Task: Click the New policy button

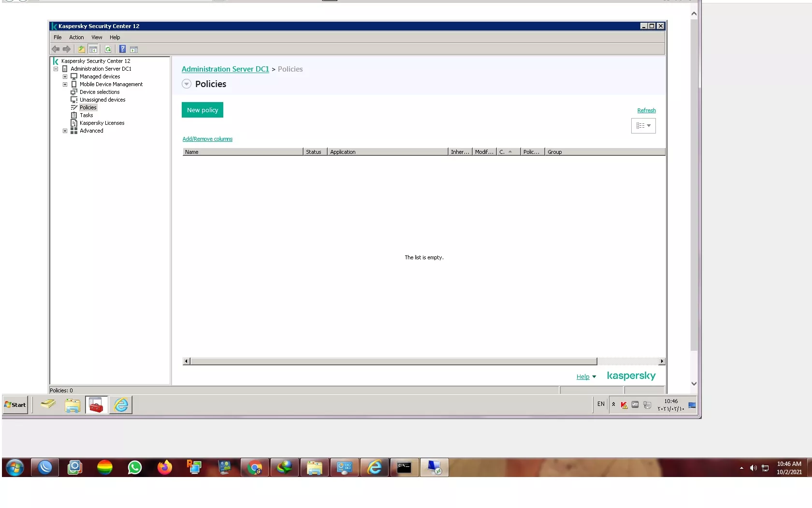Action: (x=203, y=110)
